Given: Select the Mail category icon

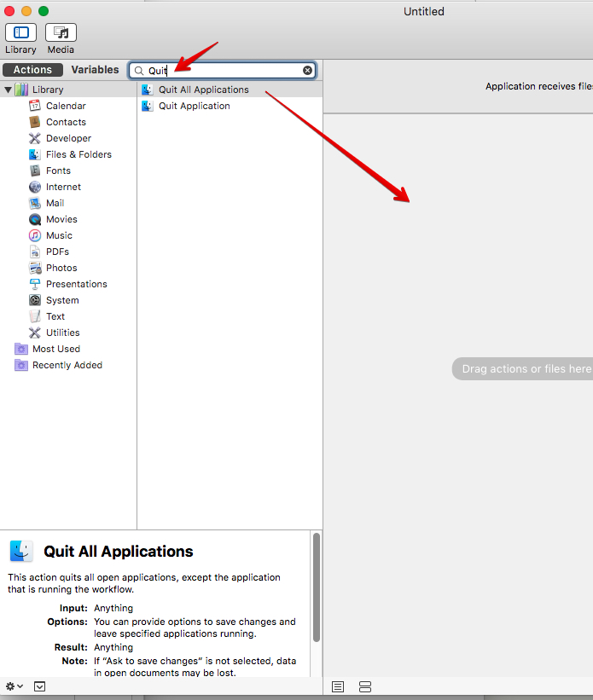Looking at the screenshot, I should point(35,203).
